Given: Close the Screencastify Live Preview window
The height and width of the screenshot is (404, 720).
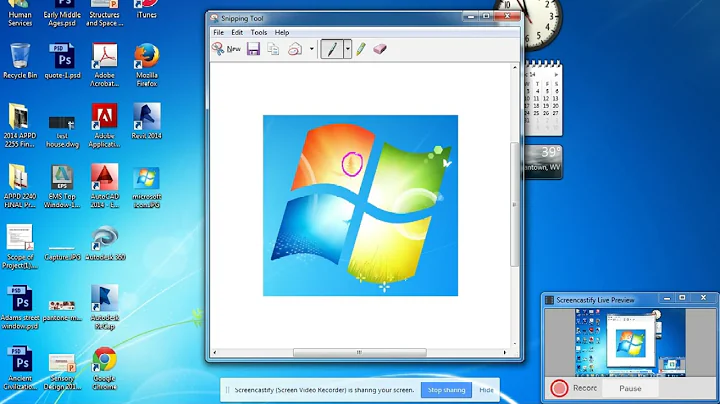Looking at the screenshot, I should click(703, 298).
